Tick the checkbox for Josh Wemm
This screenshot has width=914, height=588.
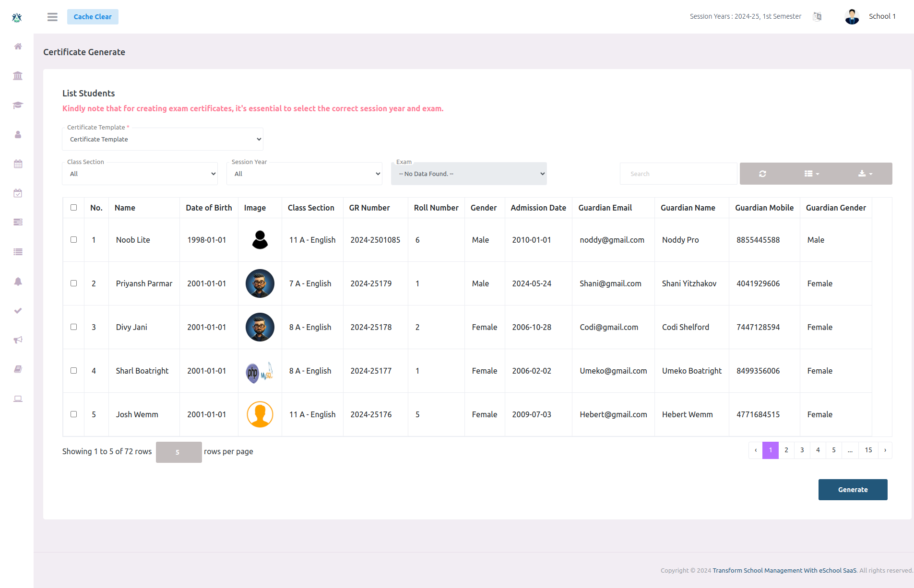tap(73, 414)
